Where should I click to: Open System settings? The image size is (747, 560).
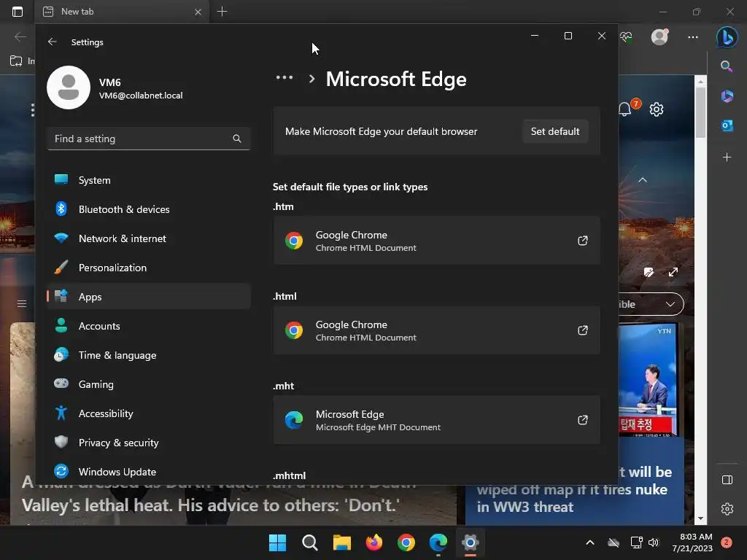(x=149, y=180)
